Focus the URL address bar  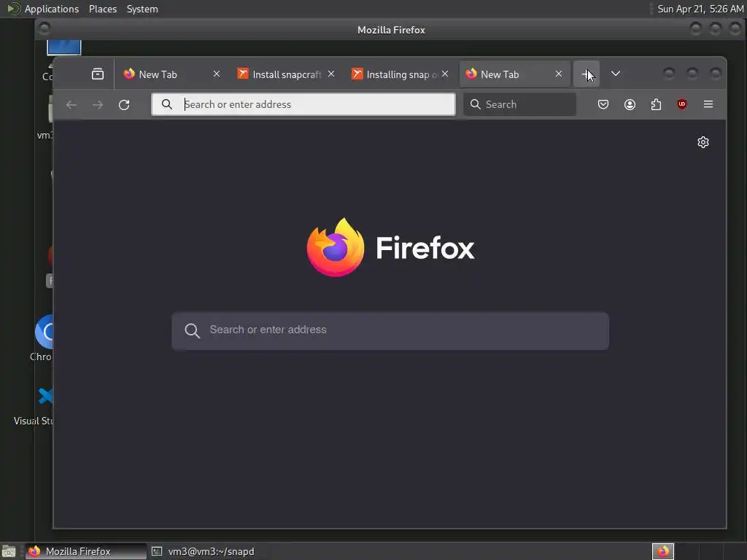point(303,104)
